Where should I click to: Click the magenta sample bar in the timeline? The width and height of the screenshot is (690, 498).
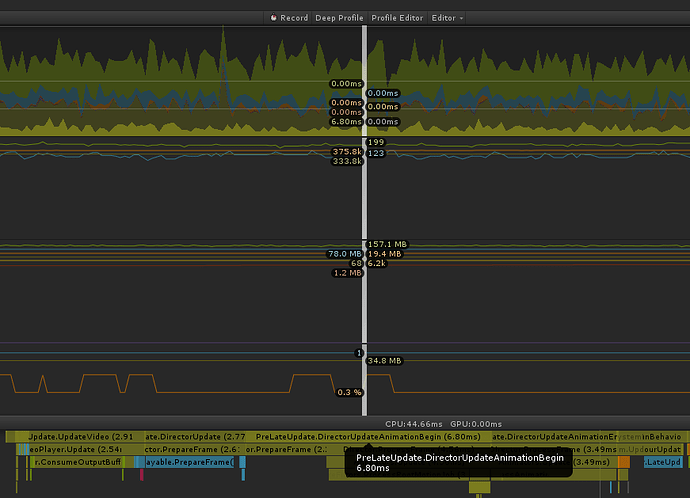[142, 475]
